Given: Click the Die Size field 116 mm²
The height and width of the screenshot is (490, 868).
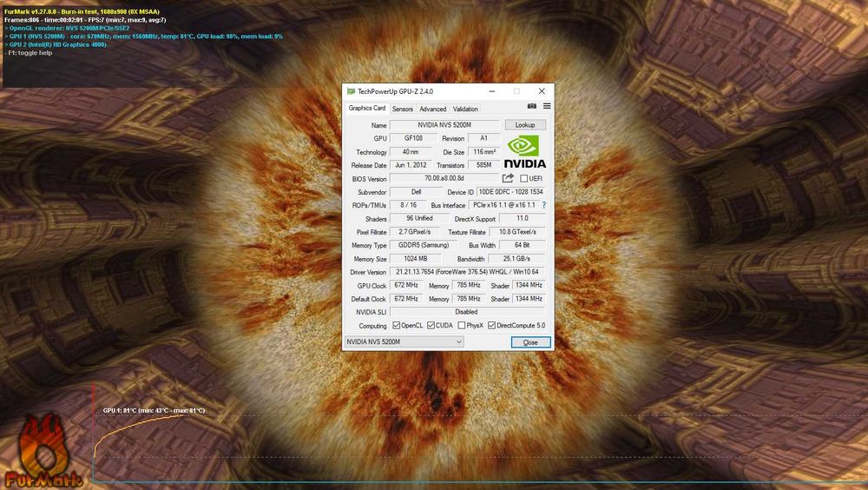Looking at the screenshot, I should point(484,151).
